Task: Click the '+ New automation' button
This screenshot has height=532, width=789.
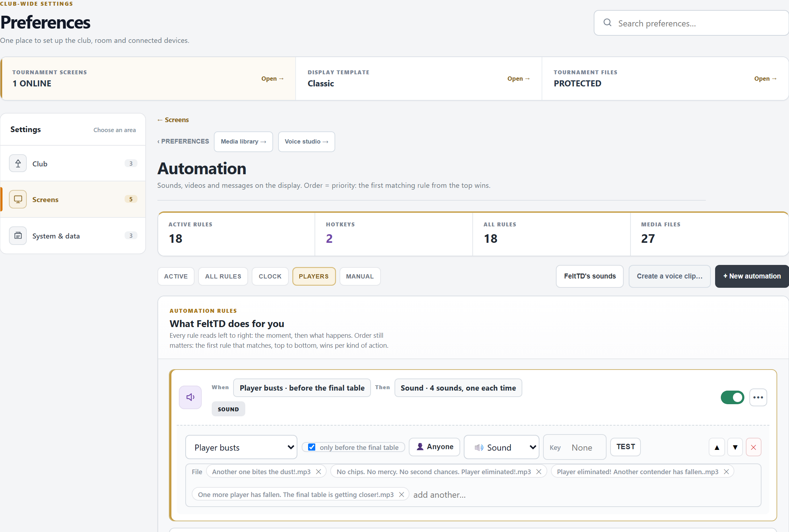Action: pos(752,276)
